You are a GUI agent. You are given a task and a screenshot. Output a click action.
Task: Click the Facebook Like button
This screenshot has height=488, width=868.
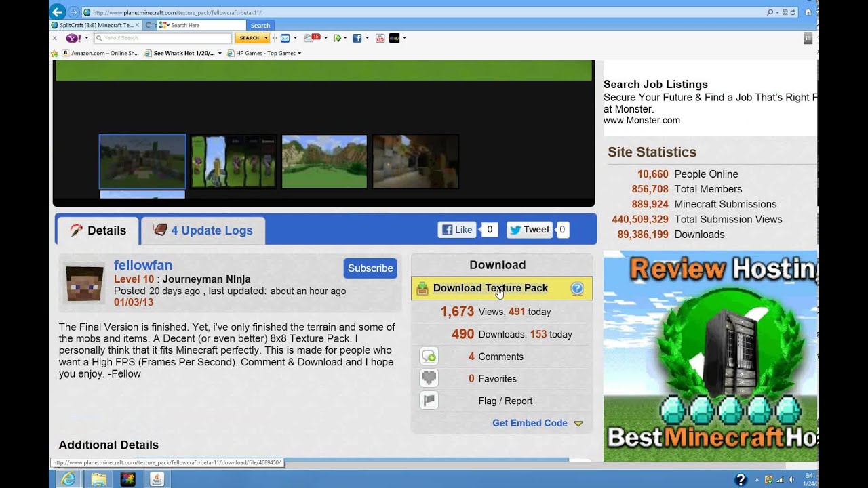tap(458, 230)
